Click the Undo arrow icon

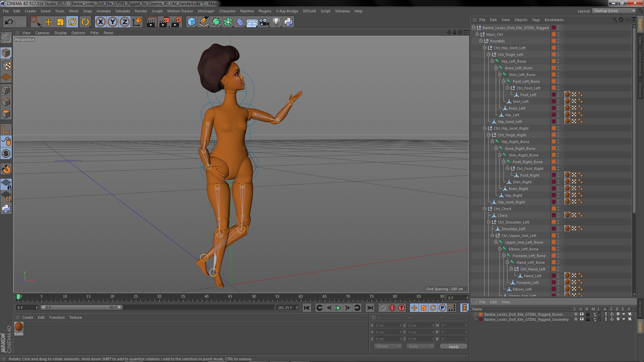9,22
